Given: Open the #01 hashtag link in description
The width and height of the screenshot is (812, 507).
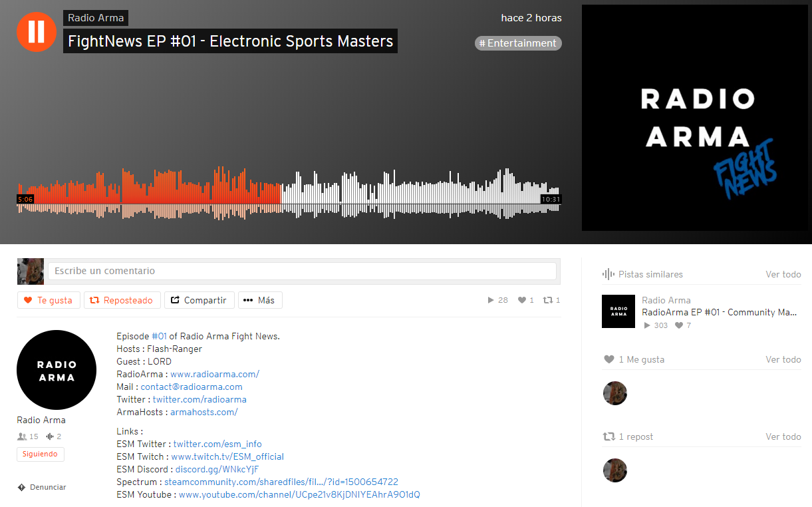Looking at the screenshot, I should [x=159, y=336].
